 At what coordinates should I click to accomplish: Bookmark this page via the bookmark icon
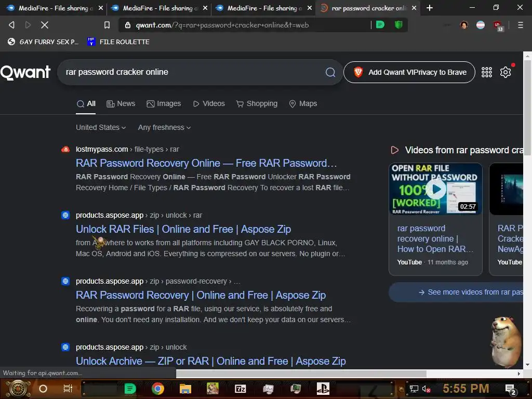coord(107,25)
